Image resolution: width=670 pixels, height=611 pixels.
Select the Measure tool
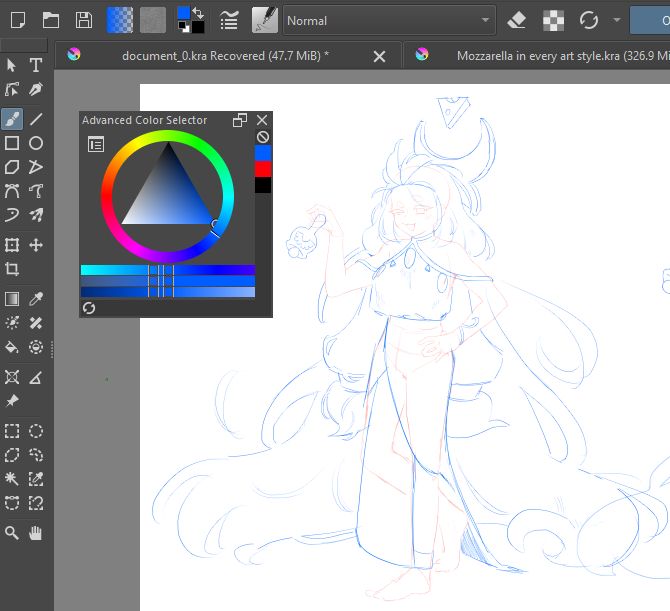(x=36, y=377)
